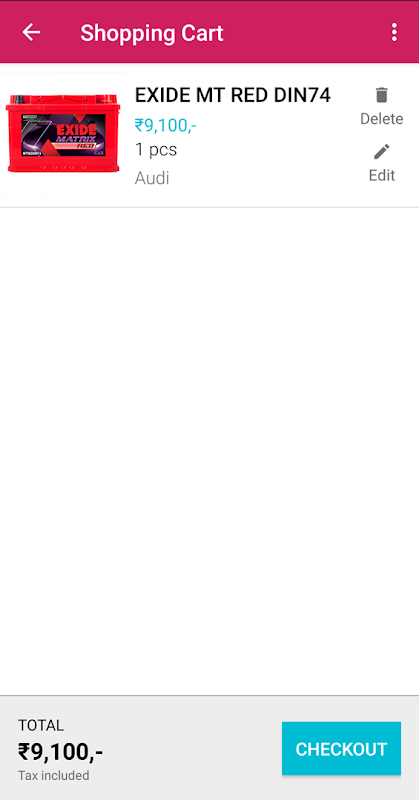Click the Edit label under pencil icon
Image resolution: width=419 pixels, height=800 pixels.
[x=382, y=176]
